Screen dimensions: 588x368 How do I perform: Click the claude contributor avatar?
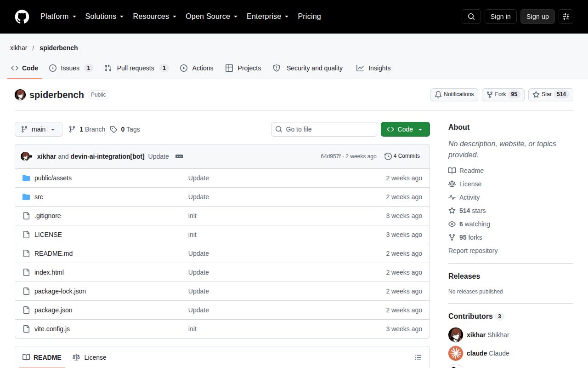pyautogui.click(x=456, y=353)
